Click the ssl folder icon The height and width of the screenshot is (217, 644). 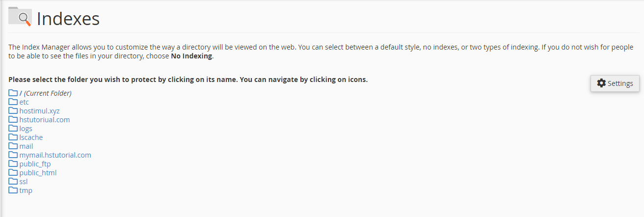[13, 182]
